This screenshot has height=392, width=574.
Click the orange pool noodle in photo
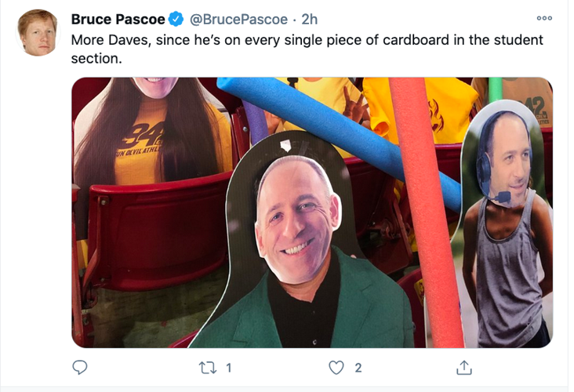(x=425, y=212)
